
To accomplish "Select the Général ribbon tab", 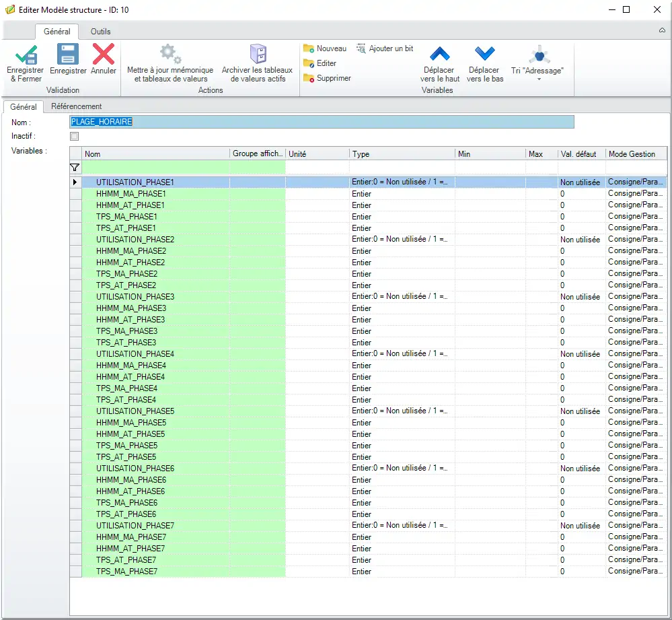I will pos(57,31).
